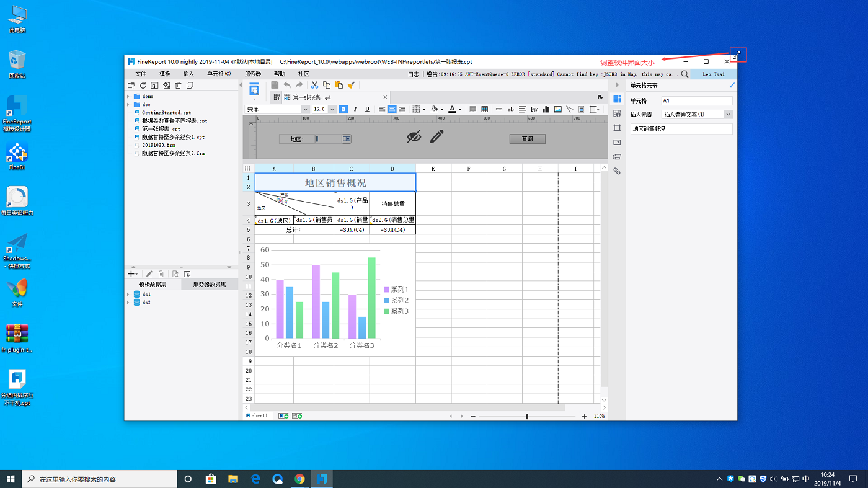This screenshot has width=868, height=488.
Task: Open the 地区 parameter combo box arrow
Action: 347,139
